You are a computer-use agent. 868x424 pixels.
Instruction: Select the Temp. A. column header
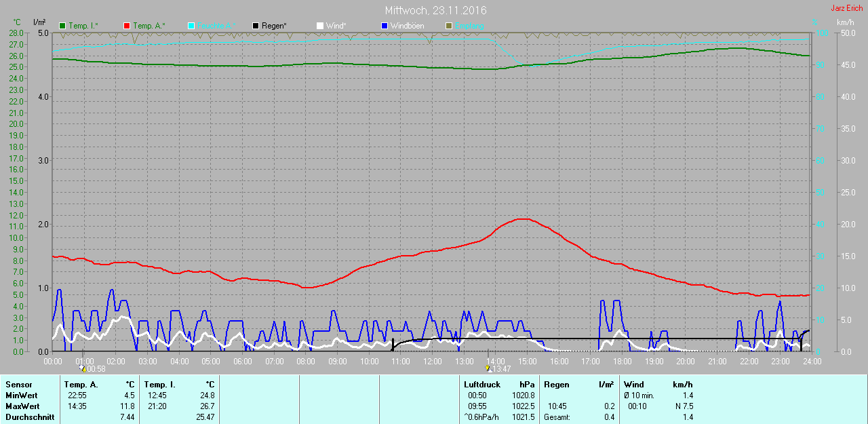(83, 385)
